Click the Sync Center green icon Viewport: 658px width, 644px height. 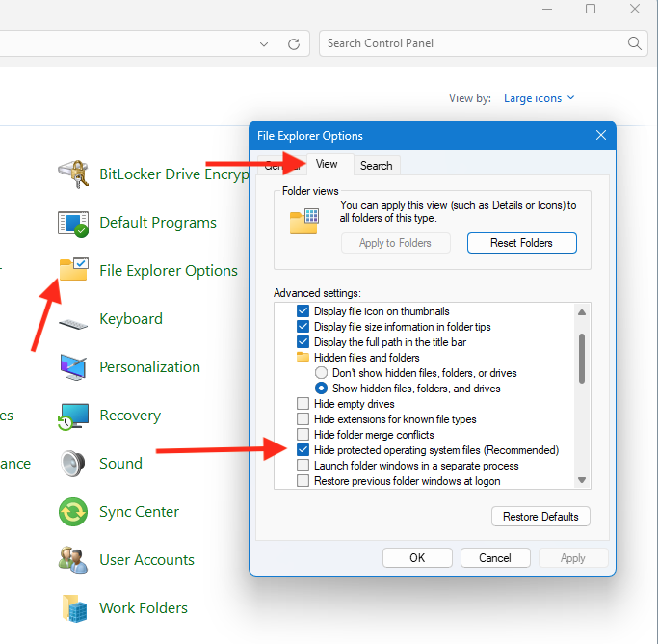pyautogui.click(x=74, y=512)
